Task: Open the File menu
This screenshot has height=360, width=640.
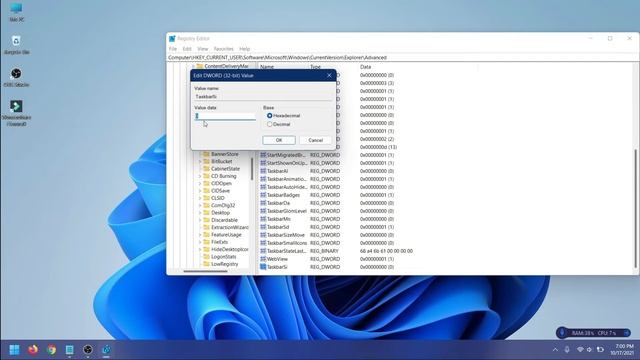Action: tap(173, 49)
